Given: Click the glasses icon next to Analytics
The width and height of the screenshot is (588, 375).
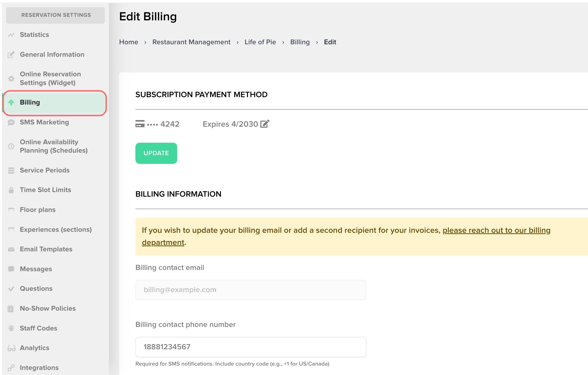Looking at the screenshot, I should pyautogui.click(x=11, y=348).
